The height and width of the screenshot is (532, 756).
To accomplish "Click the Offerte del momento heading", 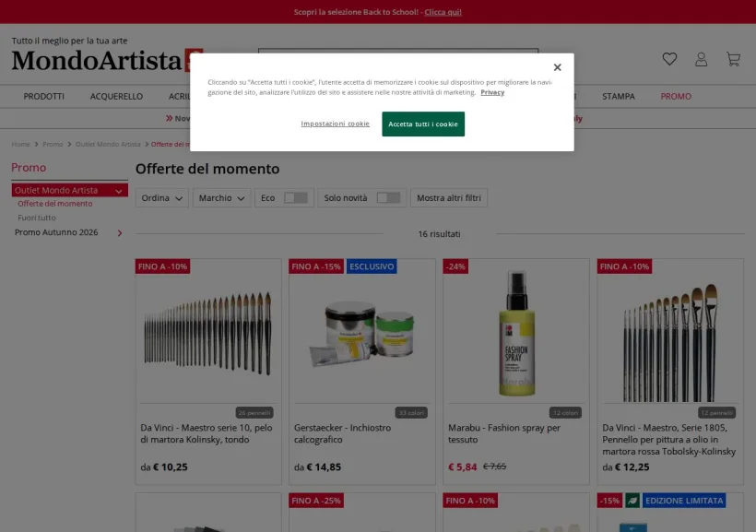I will (207, 169).
